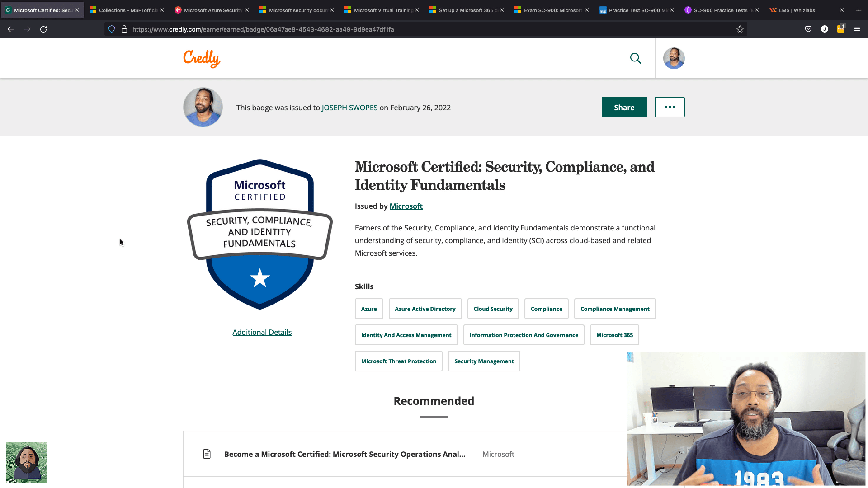Click the Cloud Security skill tag
The height and width of the screenshot is (488, 868).
493,308
